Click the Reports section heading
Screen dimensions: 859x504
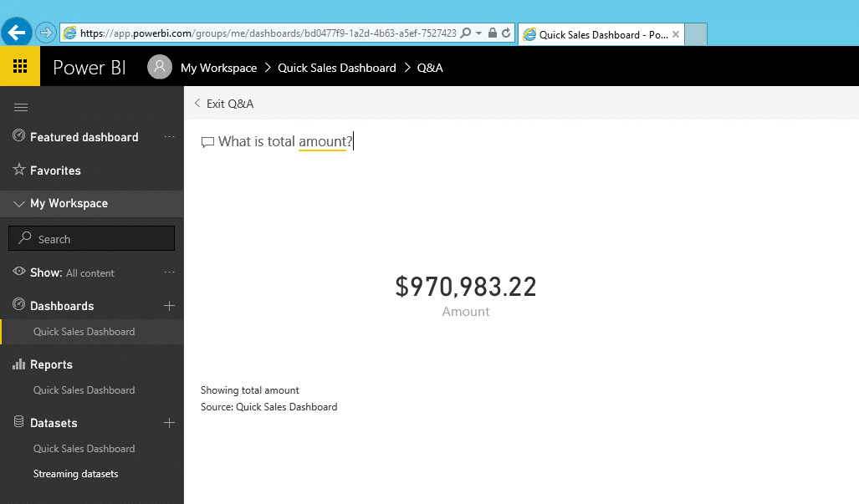(x=52, y=364)
